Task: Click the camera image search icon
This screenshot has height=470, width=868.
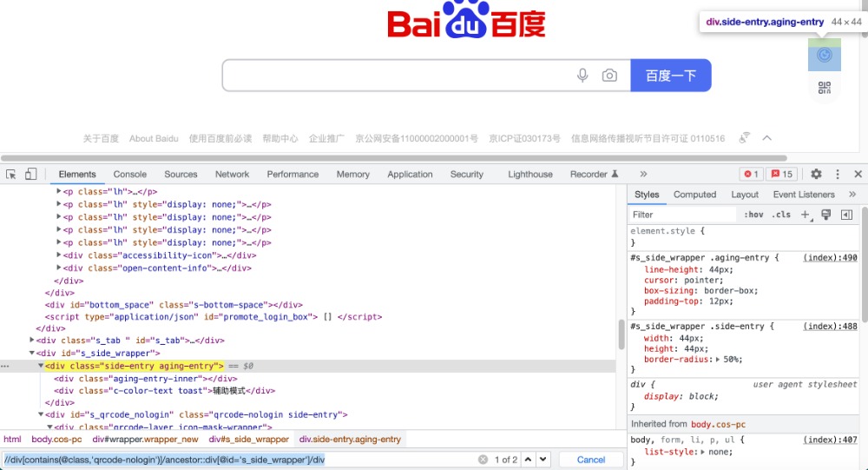Action: (609, 76)
